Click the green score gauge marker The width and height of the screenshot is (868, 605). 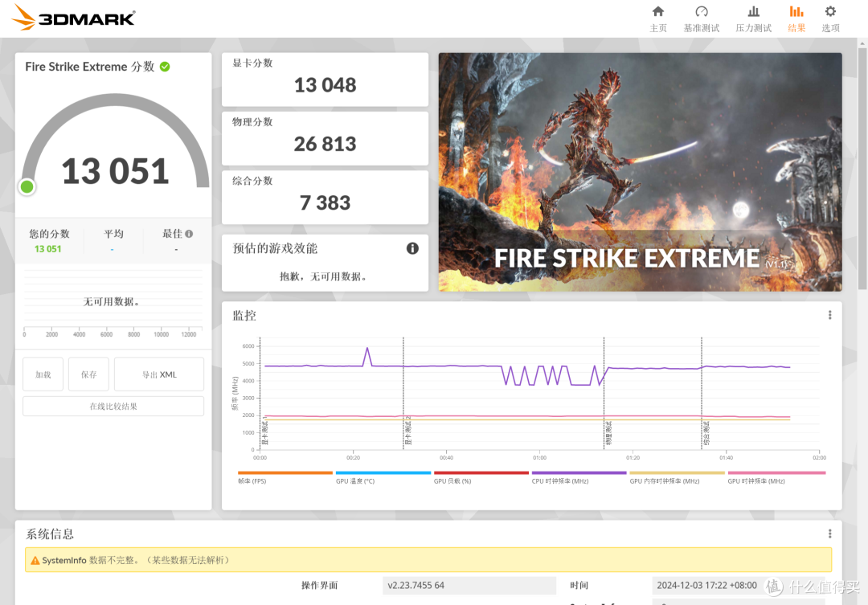(x=27, y=187)
